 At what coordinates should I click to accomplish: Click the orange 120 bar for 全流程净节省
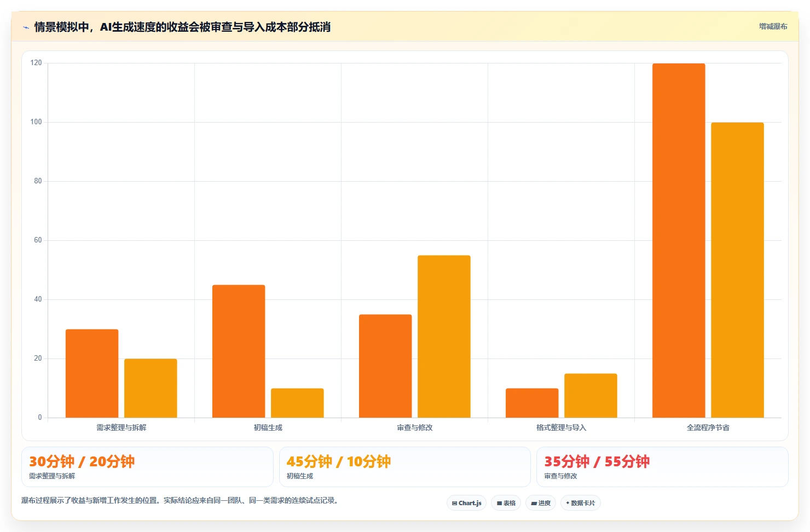click(x=679, y=240)
